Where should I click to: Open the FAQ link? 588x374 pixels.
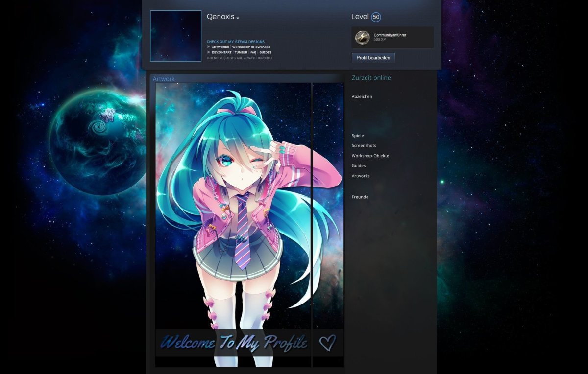pyautogui.click(x=253, y=52)
